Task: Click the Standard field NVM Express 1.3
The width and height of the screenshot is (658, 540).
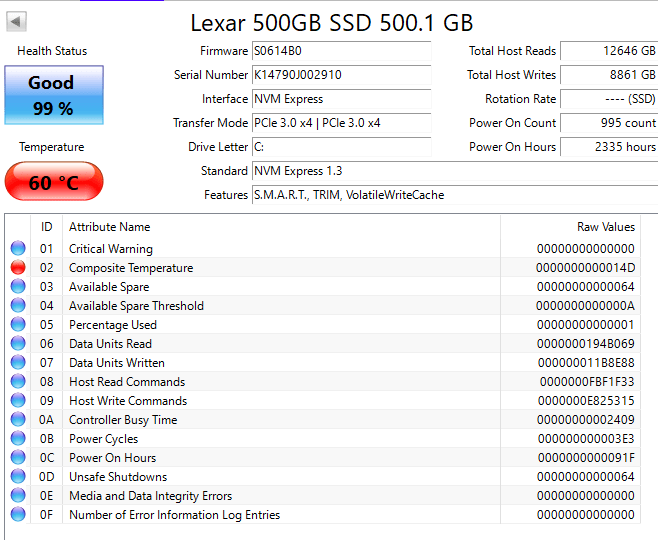Action: [455, 171]
